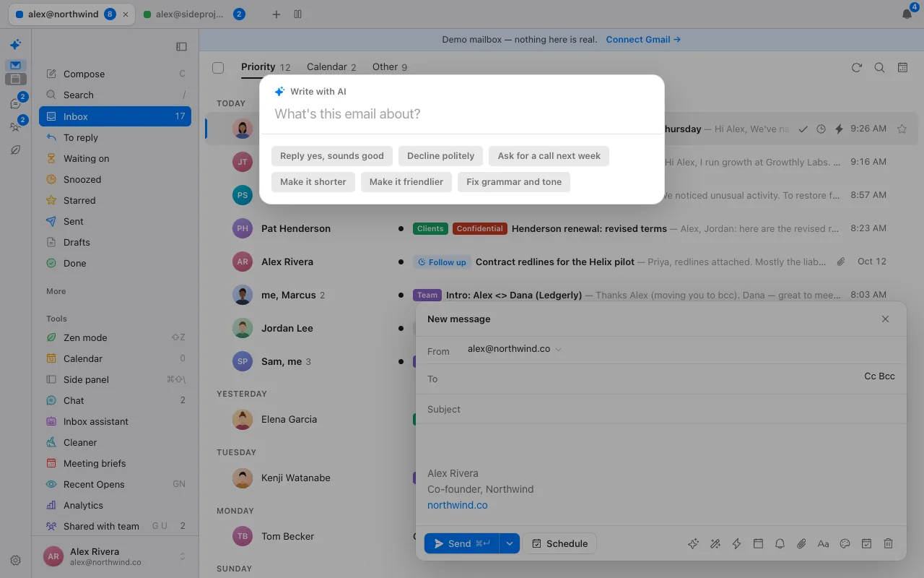This screenshot has width=924, height=578.
Task: Click the Schedule button
Action: [x=560, y=543]
